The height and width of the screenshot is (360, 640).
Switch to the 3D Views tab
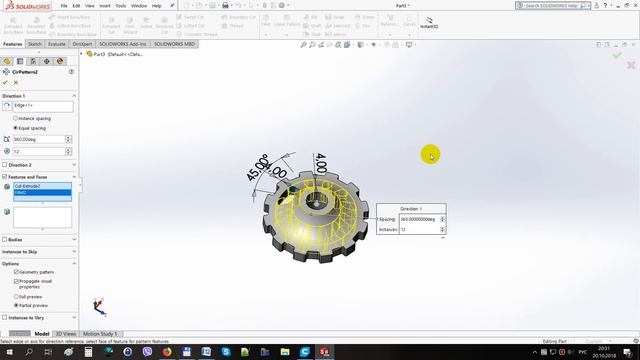click(65, 334)
